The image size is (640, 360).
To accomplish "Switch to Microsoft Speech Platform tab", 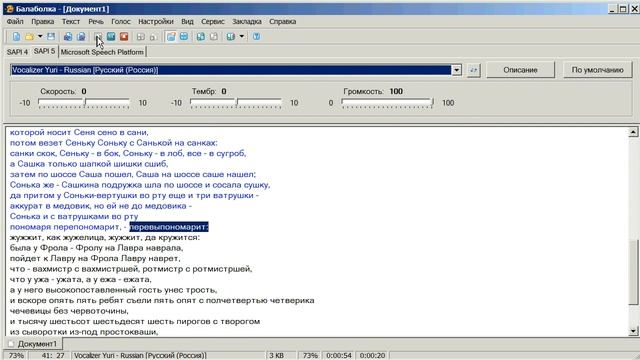I will tap(102, 52).
